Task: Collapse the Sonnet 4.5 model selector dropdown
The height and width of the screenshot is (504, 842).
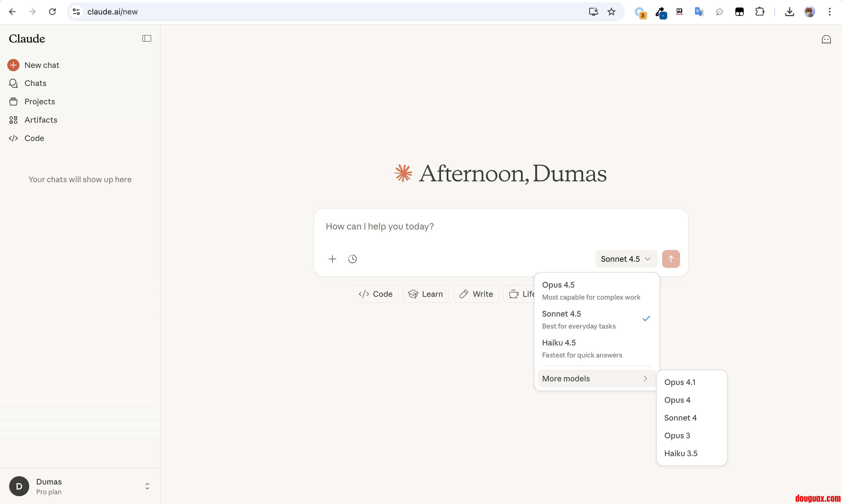Action: [625, 259]
